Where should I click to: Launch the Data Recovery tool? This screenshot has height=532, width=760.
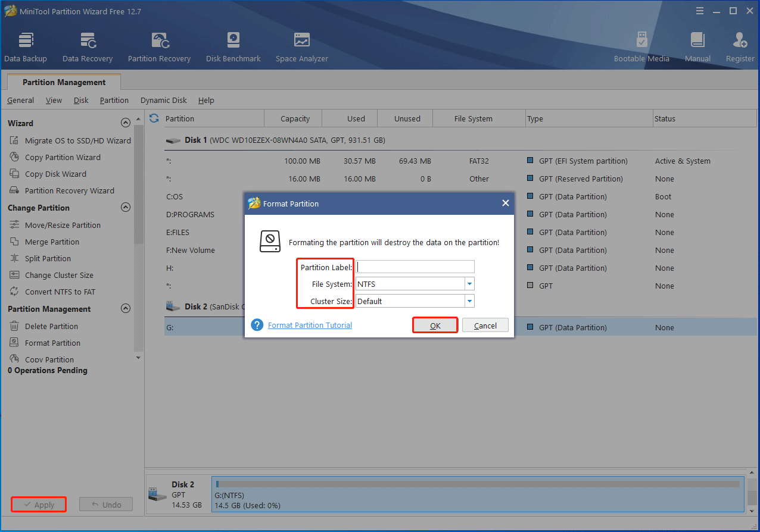(x=88, y=48)
